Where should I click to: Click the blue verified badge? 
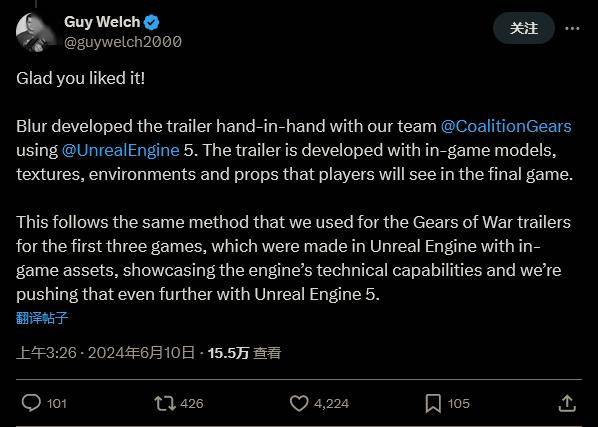tap(152, 22)
